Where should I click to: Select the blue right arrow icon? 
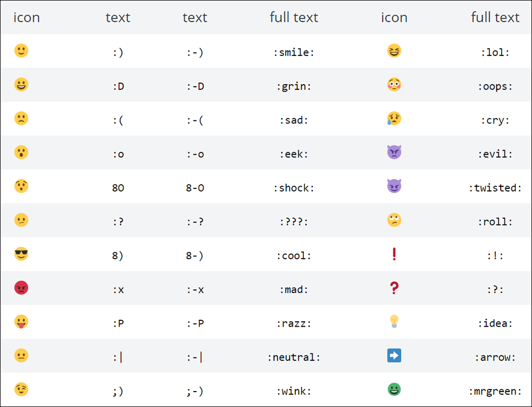coord(394,355)
